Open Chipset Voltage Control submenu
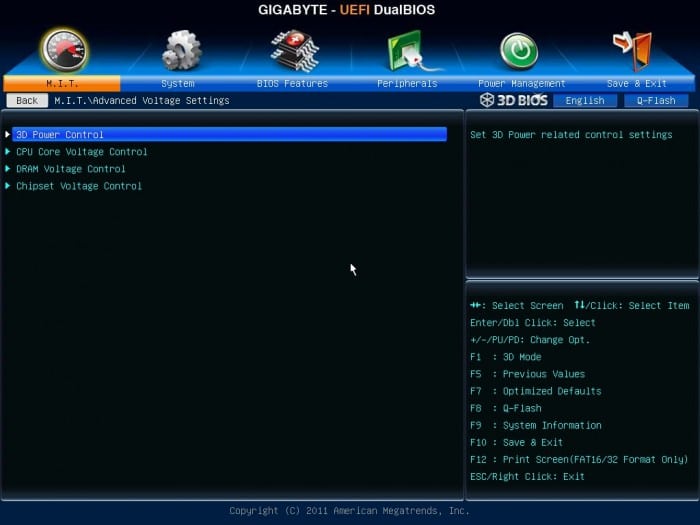Viewport: 700px width, 525px height. 79,186
